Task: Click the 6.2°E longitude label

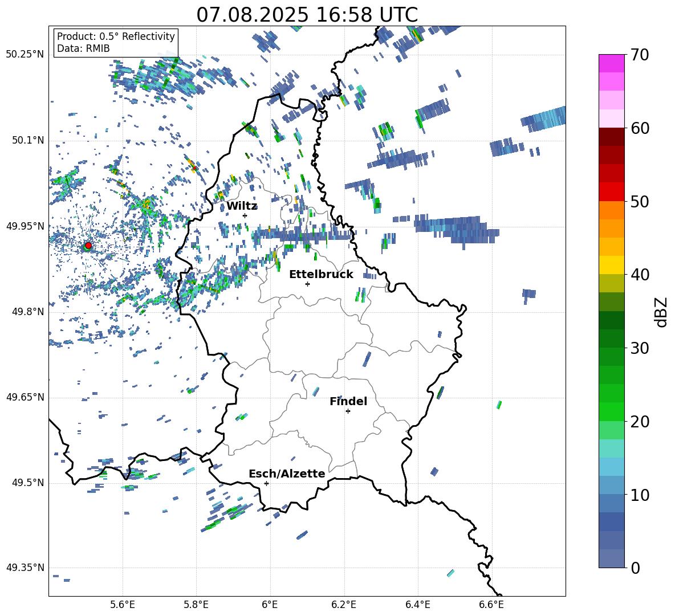Action: pos(344,605)
